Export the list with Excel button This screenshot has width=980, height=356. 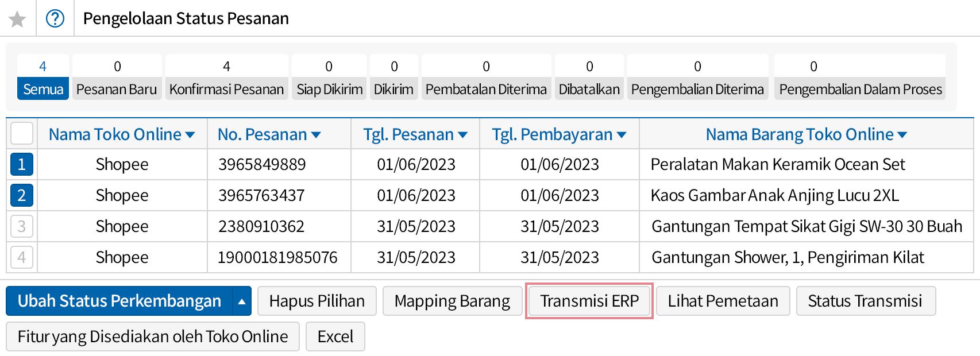tap(335, 336)
